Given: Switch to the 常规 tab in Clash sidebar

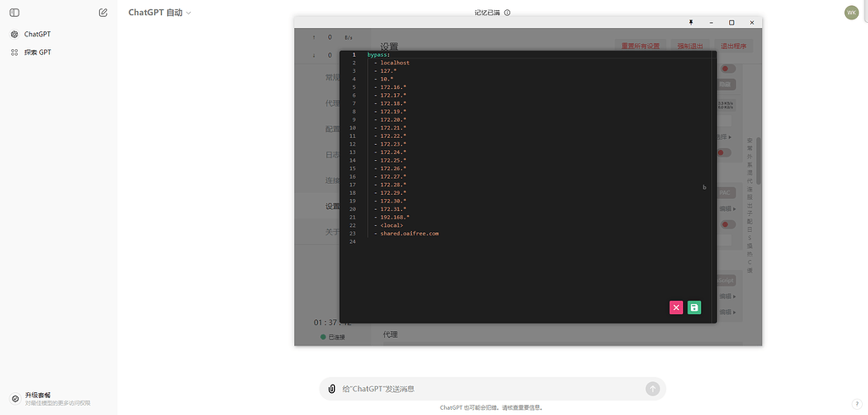Looking at the screenshot, I should pyautogui.click(x=332, y=77).
